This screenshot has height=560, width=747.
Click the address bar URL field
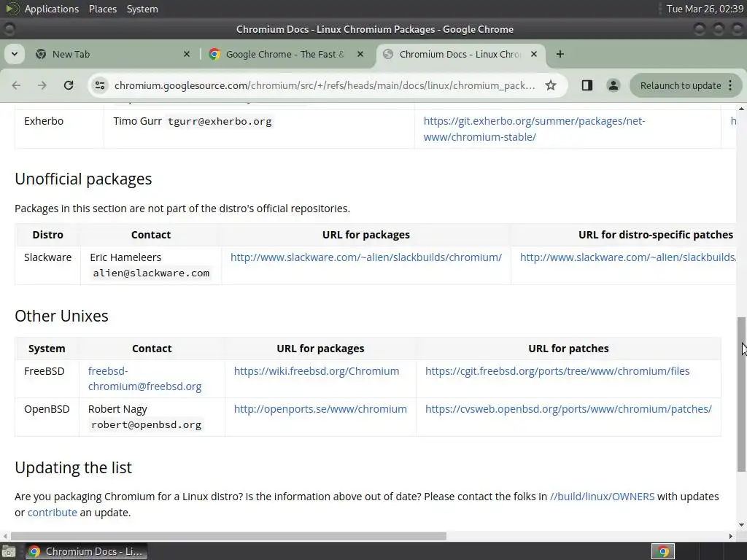[x=325, y=85]
